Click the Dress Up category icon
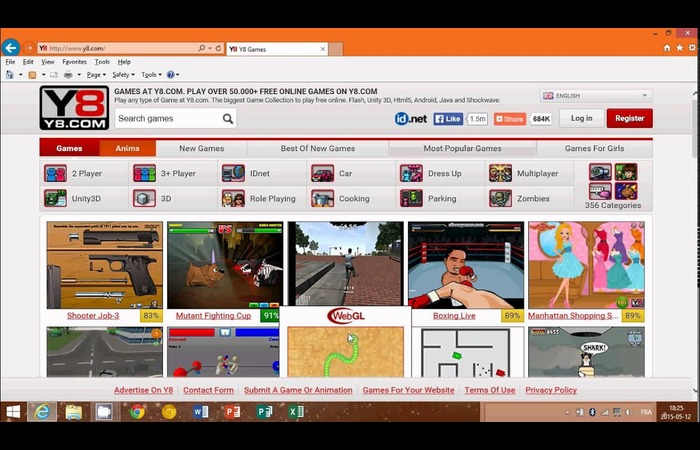The width and height of the screenshot is (700, 450). click(411, 173)
